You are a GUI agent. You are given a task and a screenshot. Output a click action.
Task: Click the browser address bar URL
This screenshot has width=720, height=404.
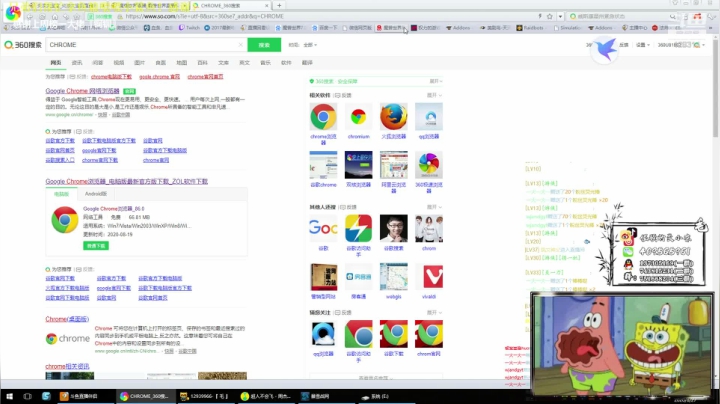point(204,17)
